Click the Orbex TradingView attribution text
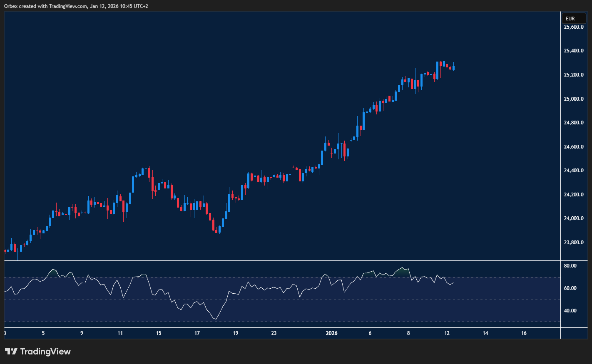Screen dimensions: 592x364 tap(76, 6)
